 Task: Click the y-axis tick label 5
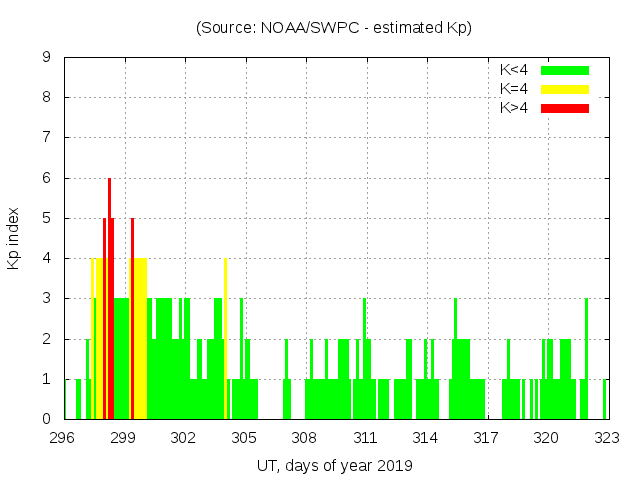click(x=47, y=218)
